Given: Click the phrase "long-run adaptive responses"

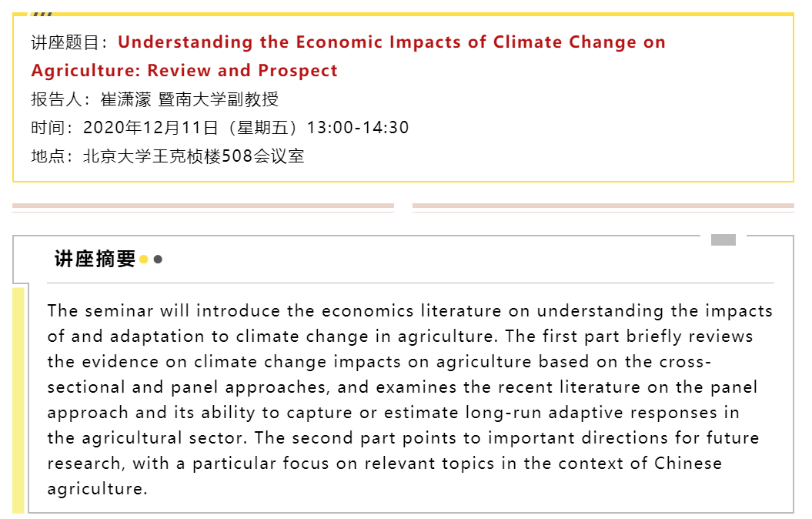Looking at the screenshot, I should [591, 413].
